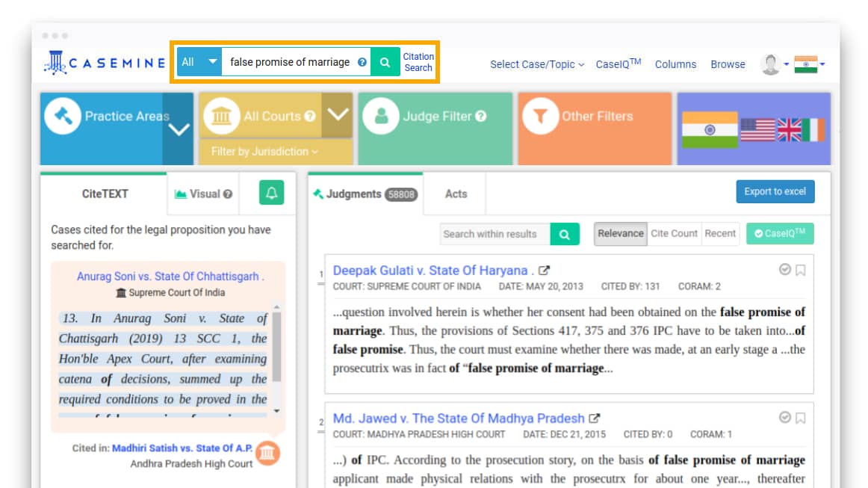This screenshot has height=488, width=868.
Task: Switch sorting to Cite Count
Action: click(x=674, y=233)
